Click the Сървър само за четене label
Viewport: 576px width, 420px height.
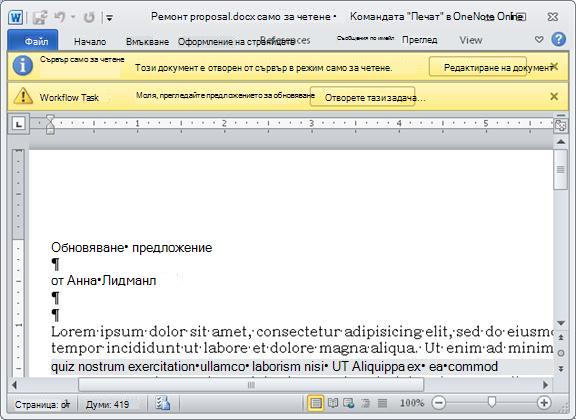82,60
